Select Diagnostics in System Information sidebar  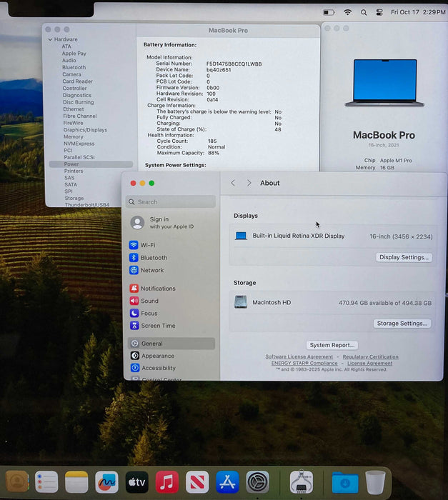[77, 95]
